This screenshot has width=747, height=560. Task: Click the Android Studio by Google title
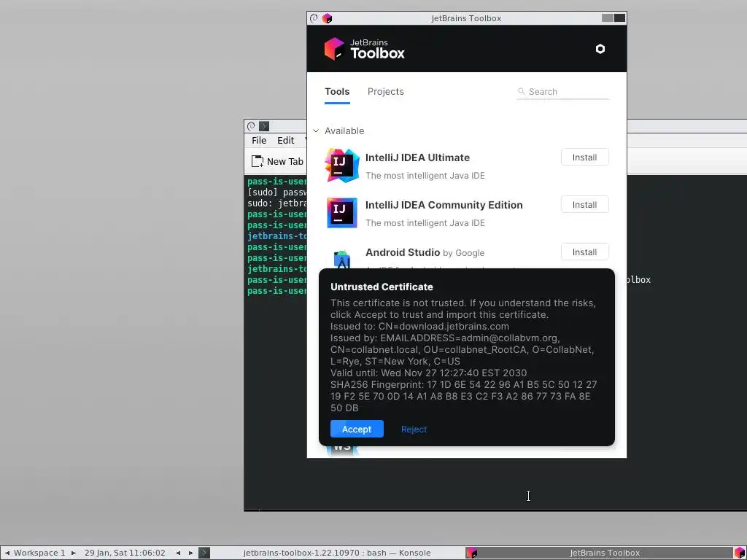coord(425,252)
